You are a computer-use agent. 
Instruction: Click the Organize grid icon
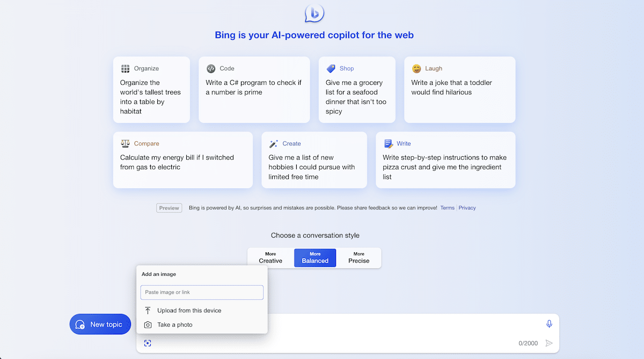tap(125, 69)
